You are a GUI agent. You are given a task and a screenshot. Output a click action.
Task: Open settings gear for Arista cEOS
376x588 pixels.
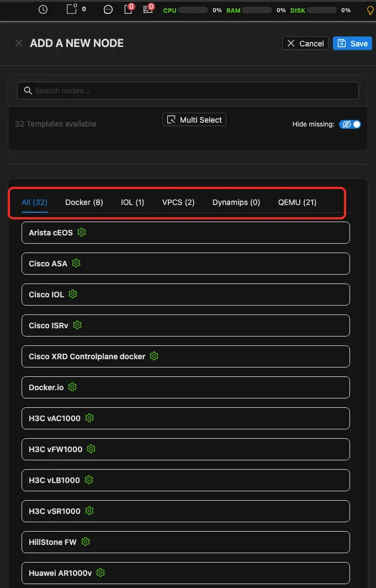(82, 233)
